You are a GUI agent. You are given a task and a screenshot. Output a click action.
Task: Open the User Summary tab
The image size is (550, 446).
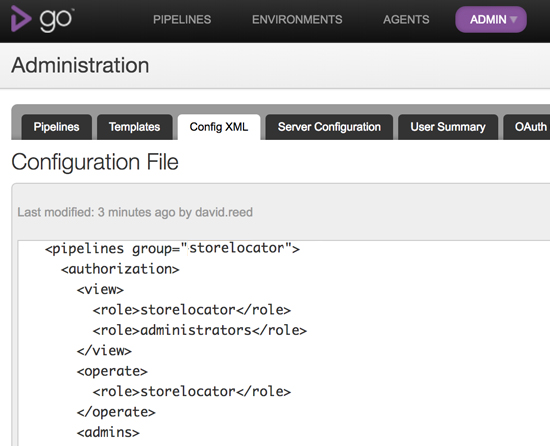(448, 127)
